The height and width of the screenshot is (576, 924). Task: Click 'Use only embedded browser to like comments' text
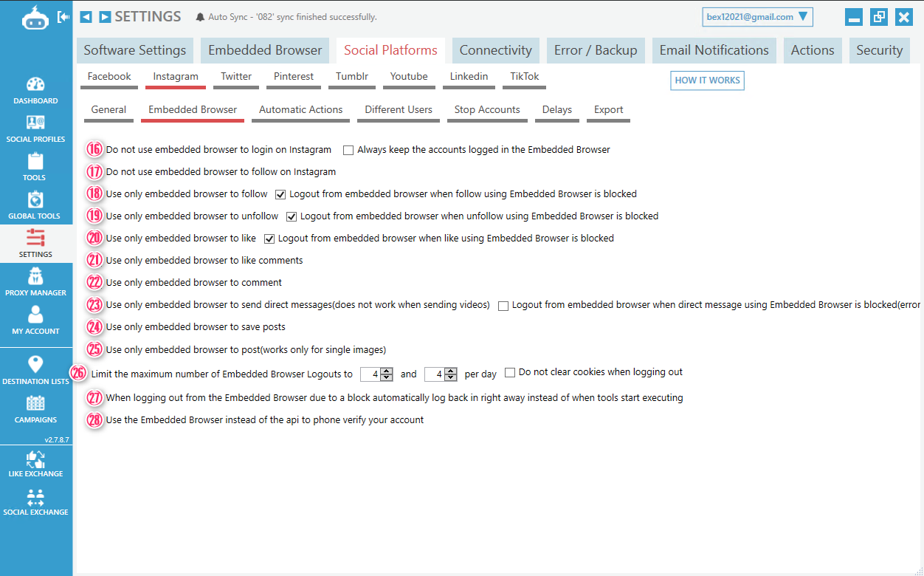(x=204, y=261)
